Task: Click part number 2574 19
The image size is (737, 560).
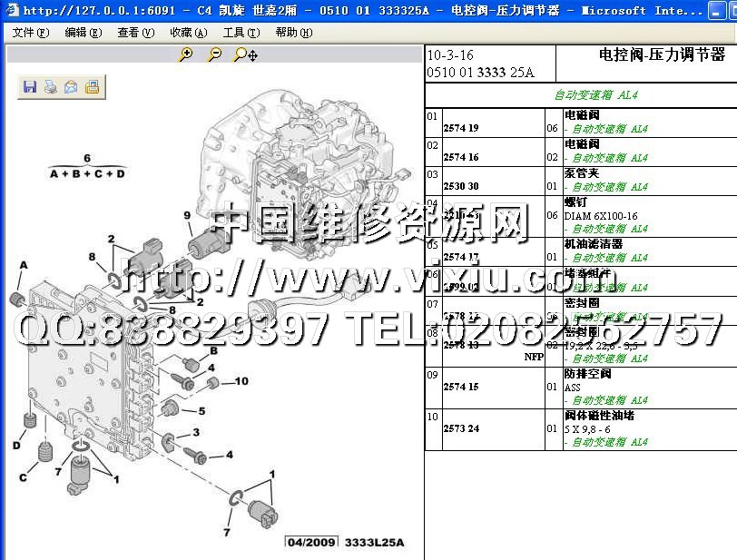Action: [x=461, y=128]
